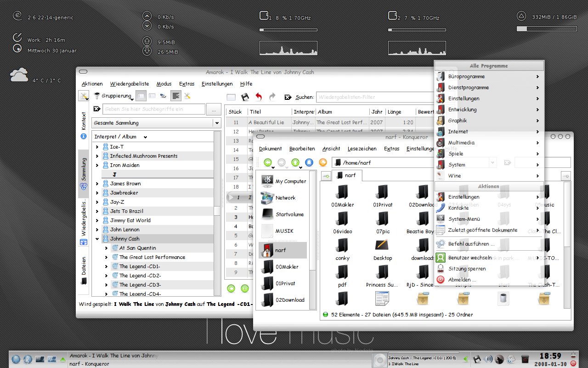588x368 pixels.
Task: Click Abmelden in the K menu
Action: (489, 280)
